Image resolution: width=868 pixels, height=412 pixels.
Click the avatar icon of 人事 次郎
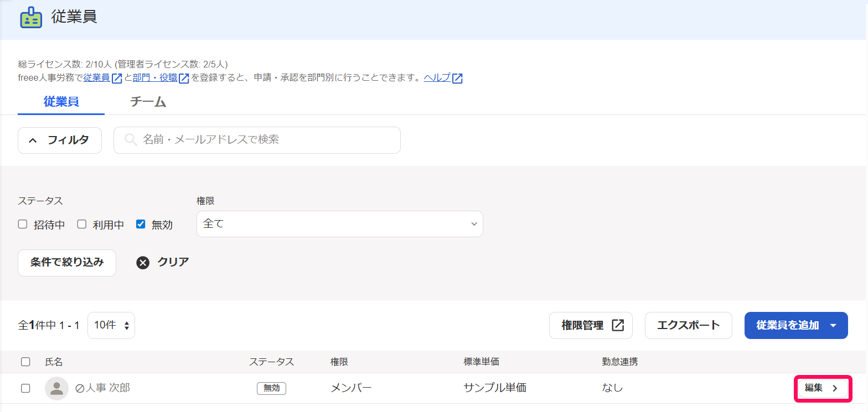(56, 388)
